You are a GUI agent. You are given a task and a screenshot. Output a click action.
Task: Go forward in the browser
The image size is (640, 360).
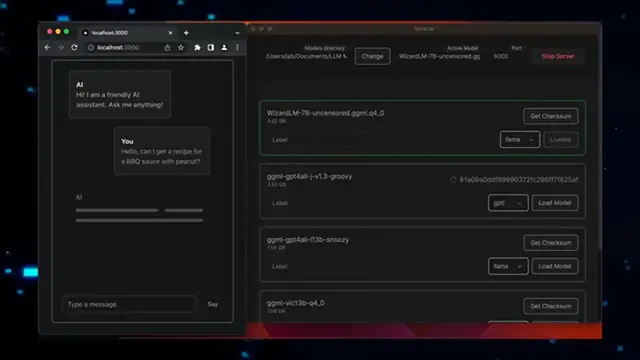[61, 48]
